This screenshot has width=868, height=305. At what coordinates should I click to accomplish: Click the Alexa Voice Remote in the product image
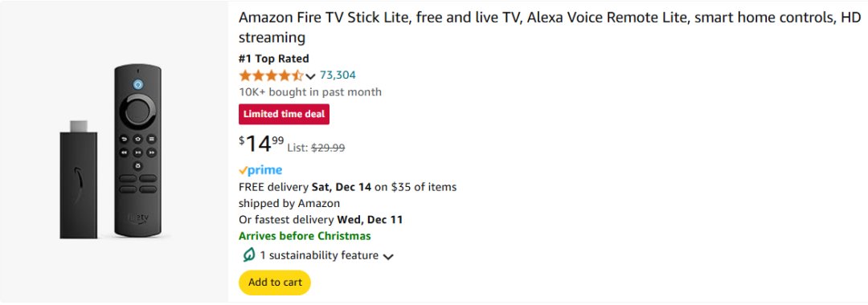point(137,151)
